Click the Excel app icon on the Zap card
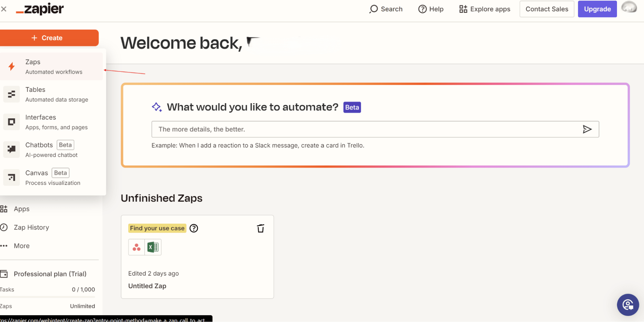The image size is (644, 322). tap(153, 247)
